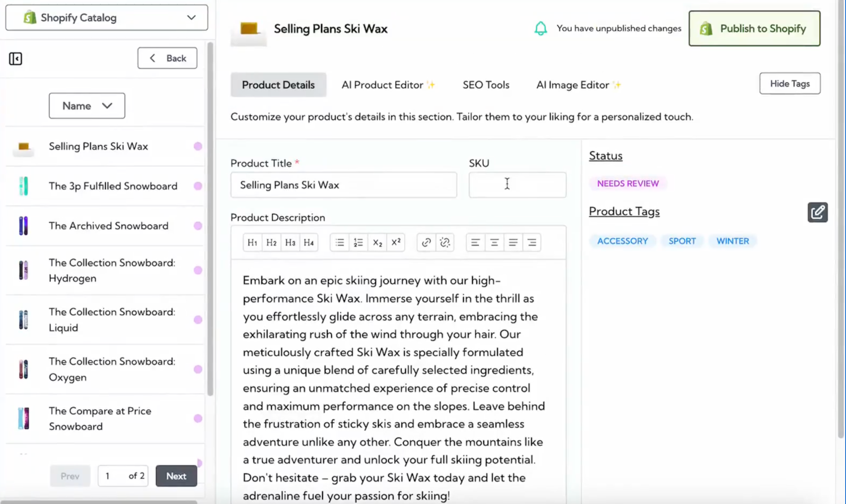Image resolution: width=846 pixels, height=504 pixels.
Task: Publish product to Shopify
Action: click(754, 28)
